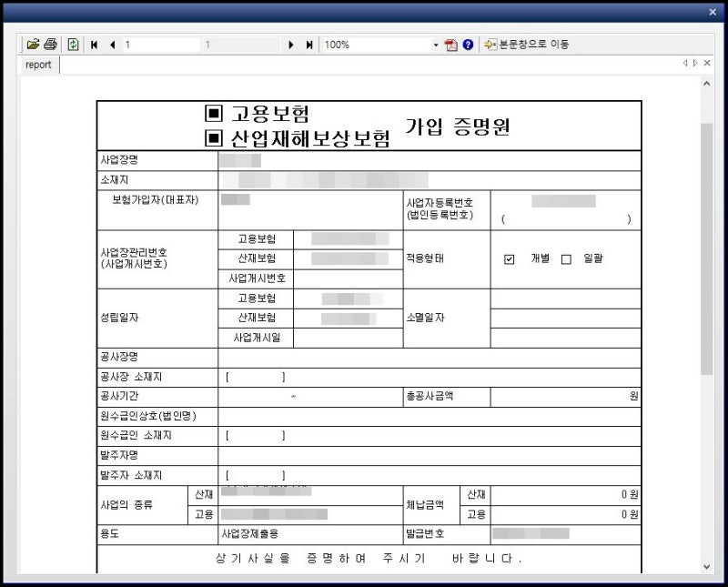Screen dimensions: 728x587
Task: Toggle the 고용보험 checkbox in the title
Action: (214, 113)
